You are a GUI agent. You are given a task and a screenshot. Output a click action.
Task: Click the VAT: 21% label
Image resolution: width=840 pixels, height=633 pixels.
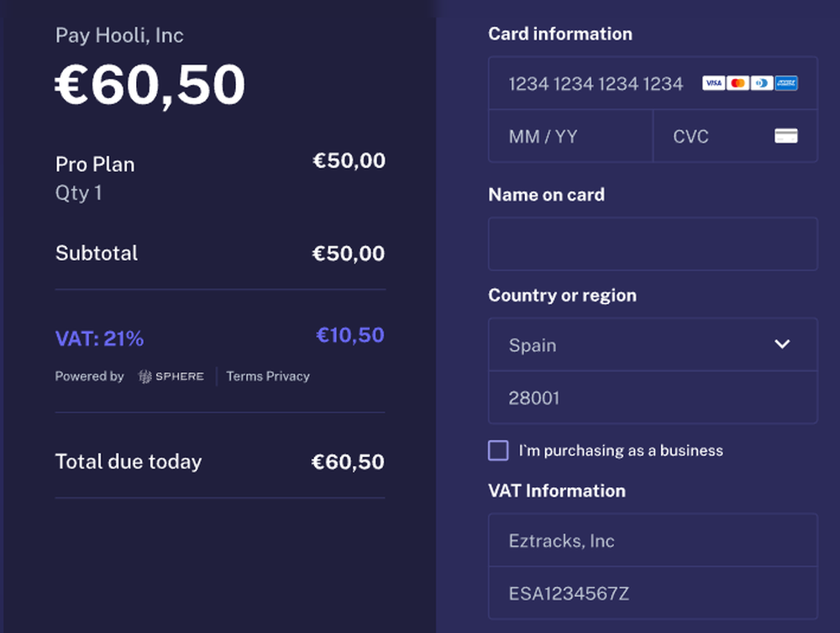click(x=99, y=339)
